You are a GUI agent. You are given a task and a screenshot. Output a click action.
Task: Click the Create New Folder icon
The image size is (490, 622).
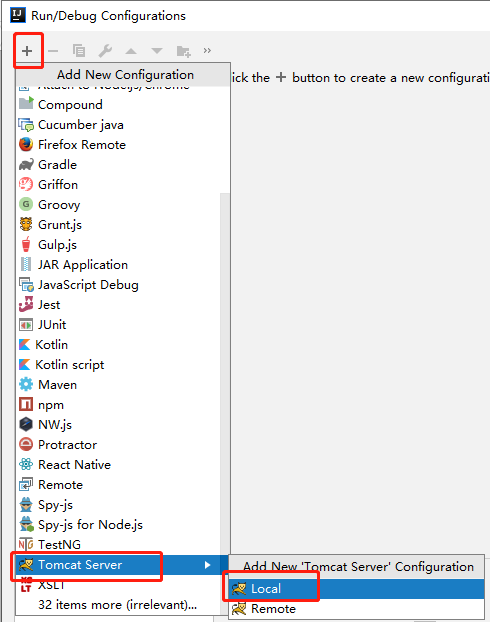click(x=183, y=51)
